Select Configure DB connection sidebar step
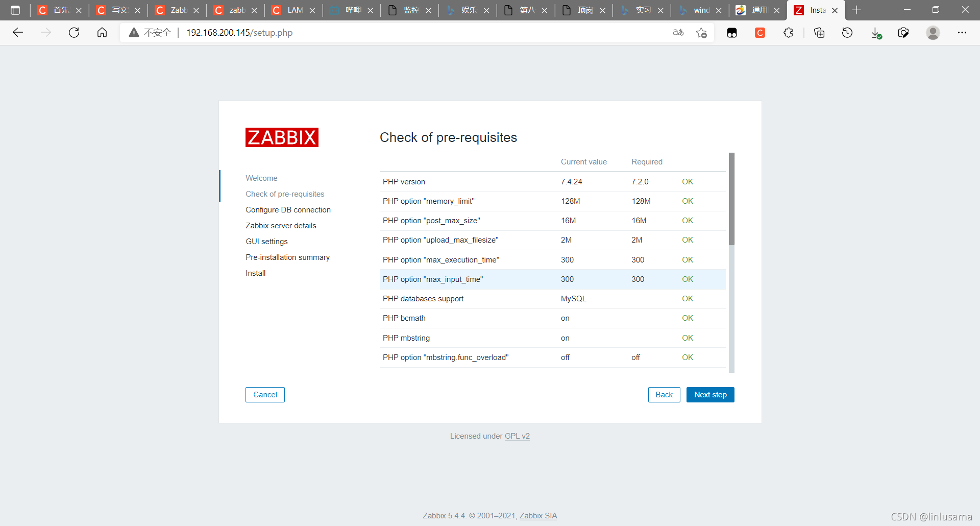Viewport: 980px width, 526px height. pos(288,210)
